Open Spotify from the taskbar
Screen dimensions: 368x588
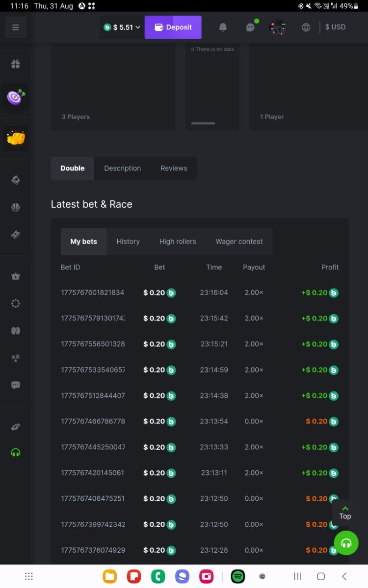pyautogui.click(x=238, y=576)
